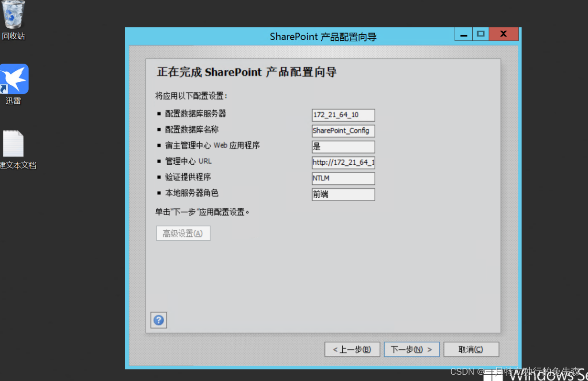Maximize the SharePoint wizard window
Viewport: 588px width, 381px height.
(480, 34)
